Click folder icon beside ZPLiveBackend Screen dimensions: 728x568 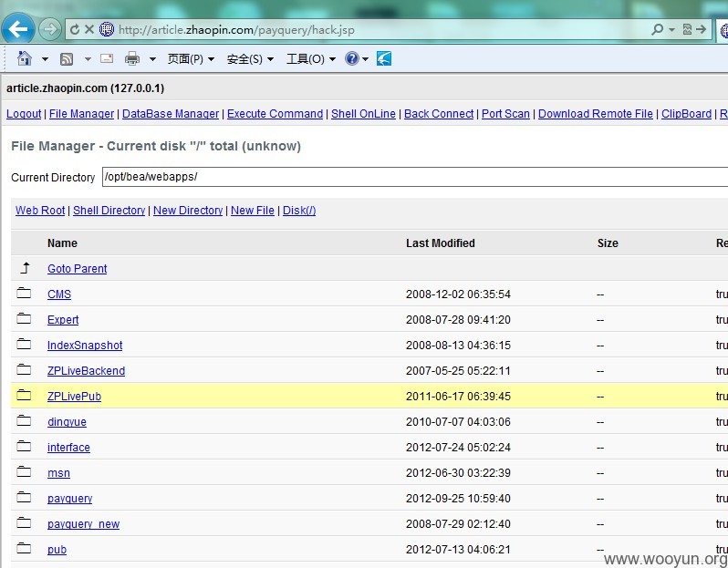point(24,370)
